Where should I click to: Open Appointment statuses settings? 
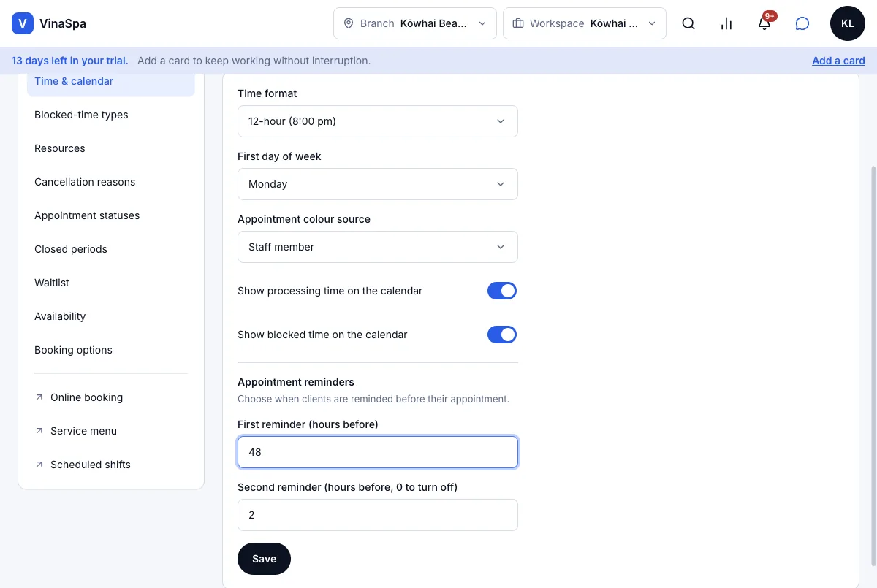111,215
